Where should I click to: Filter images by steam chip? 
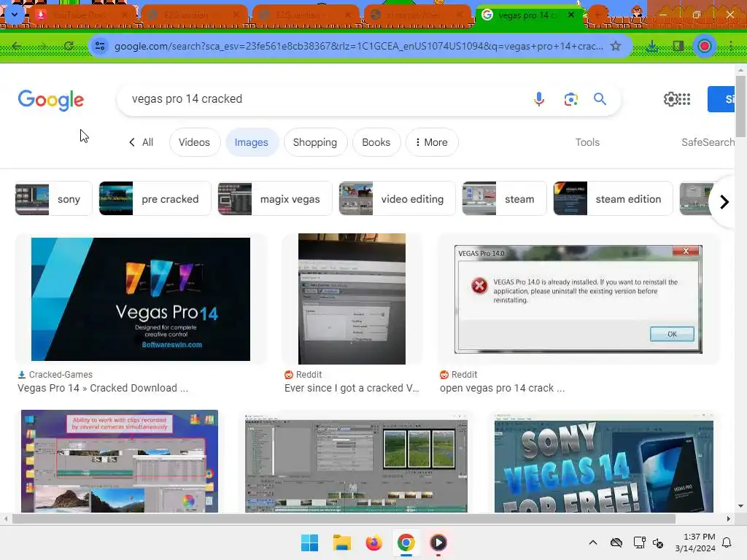point(504,198)
